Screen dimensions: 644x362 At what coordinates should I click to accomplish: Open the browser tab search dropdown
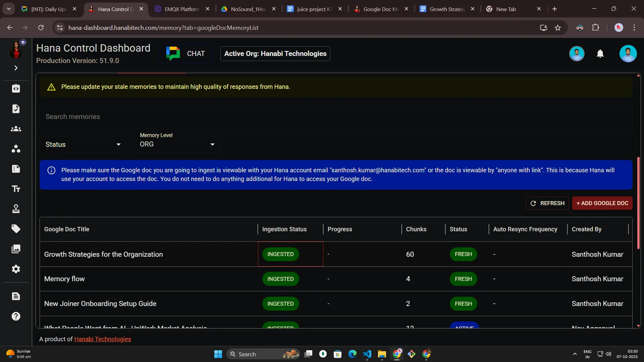coord(9,9)
